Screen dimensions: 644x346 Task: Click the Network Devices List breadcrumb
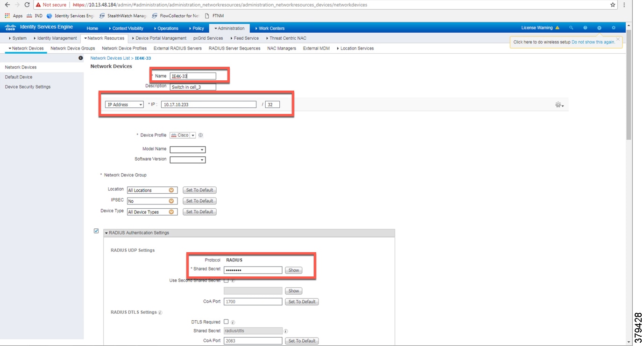coord(110,58)
